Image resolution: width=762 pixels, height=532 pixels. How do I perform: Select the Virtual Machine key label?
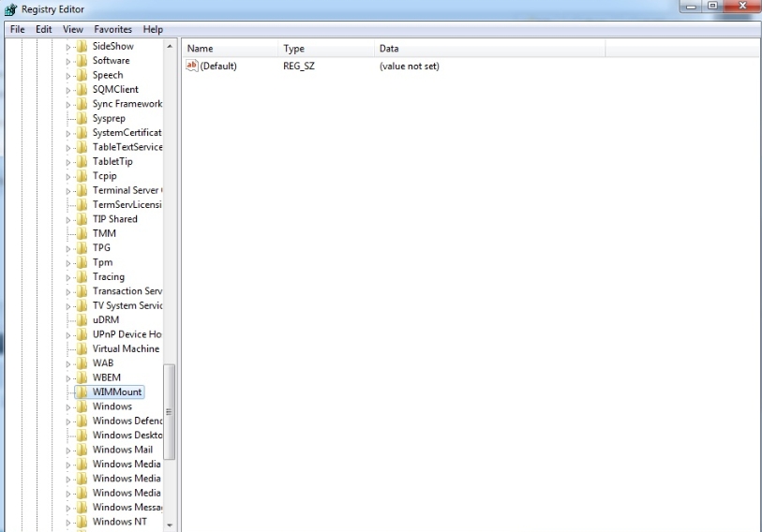click(126, 348)
